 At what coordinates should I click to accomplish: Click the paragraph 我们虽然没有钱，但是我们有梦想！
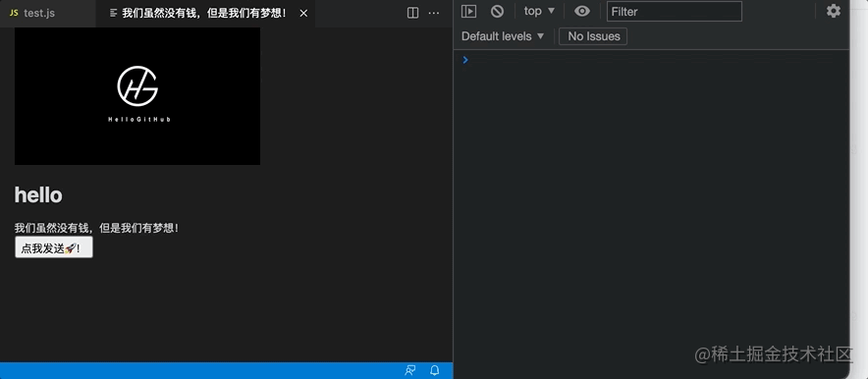[x=97, y=228]
